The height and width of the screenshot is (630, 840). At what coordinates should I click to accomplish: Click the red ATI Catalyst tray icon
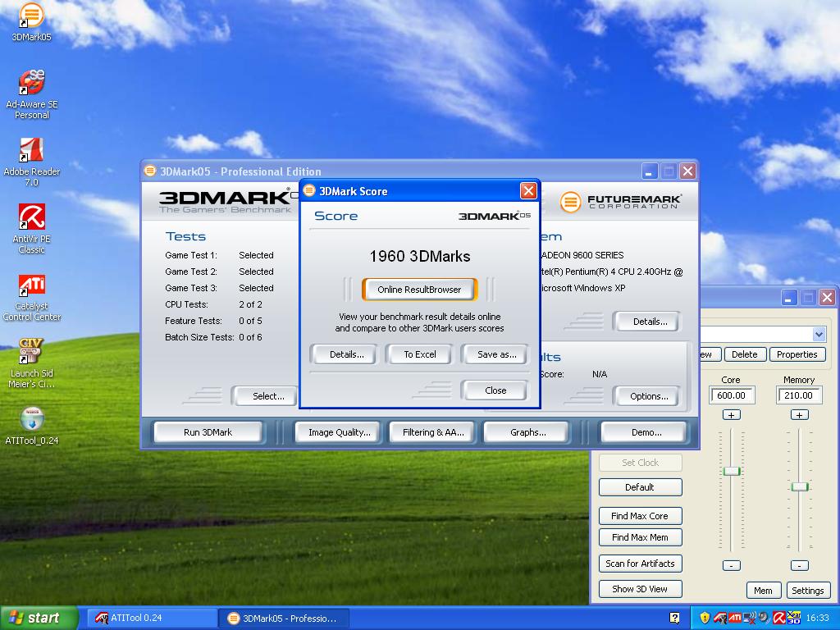[734, 618]
